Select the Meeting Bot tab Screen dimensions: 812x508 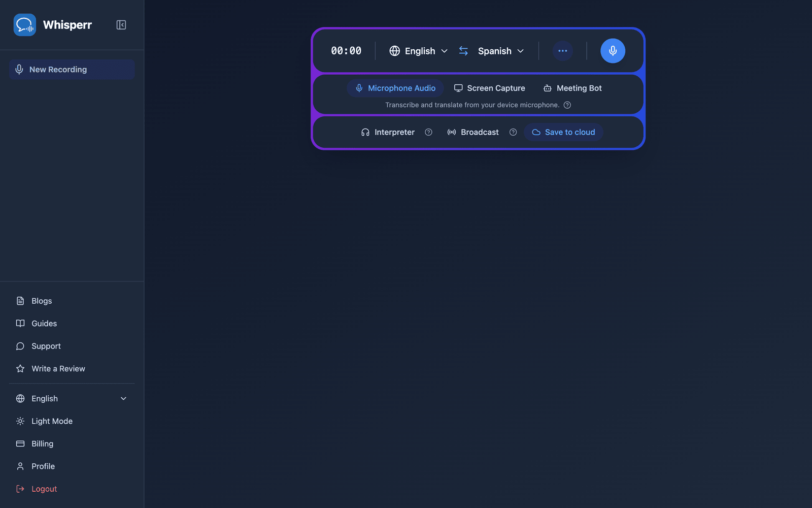click(x=572, y=88)
